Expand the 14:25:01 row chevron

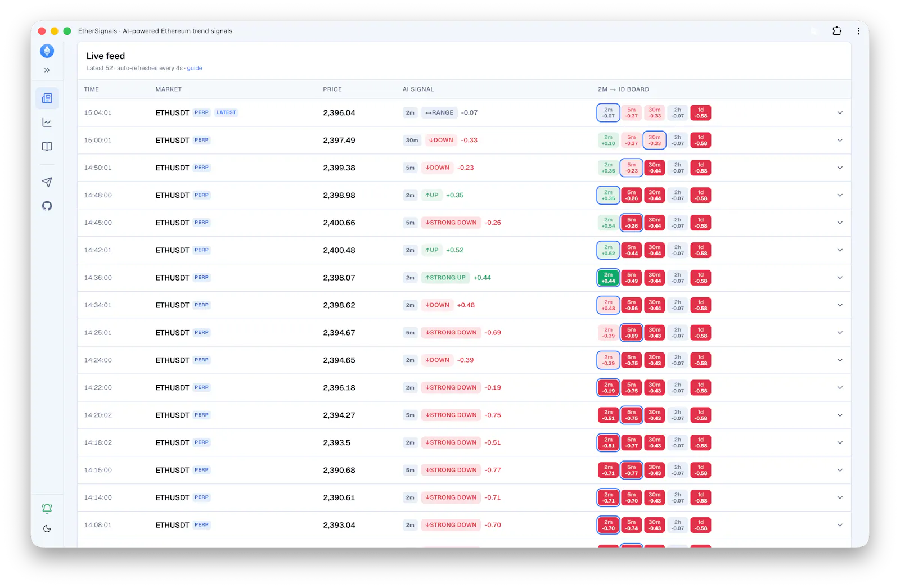click(x=840, y=333)
